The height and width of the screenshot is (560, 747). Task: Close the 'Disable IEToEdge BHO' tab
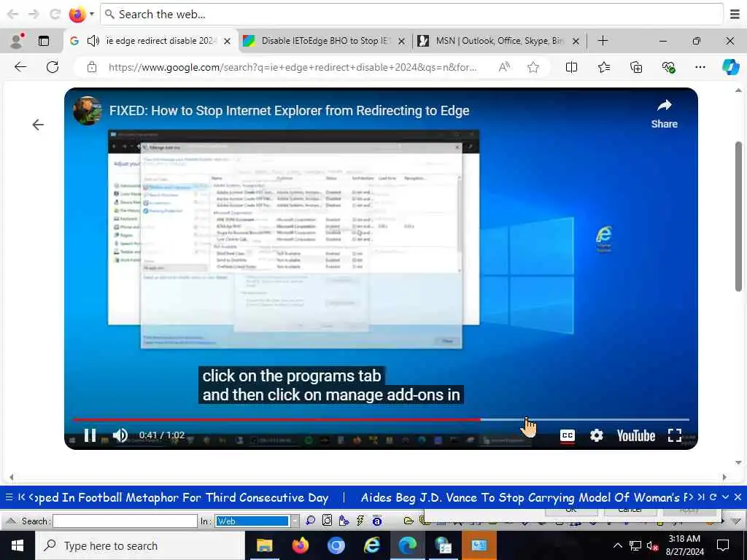tap(402, 42)
